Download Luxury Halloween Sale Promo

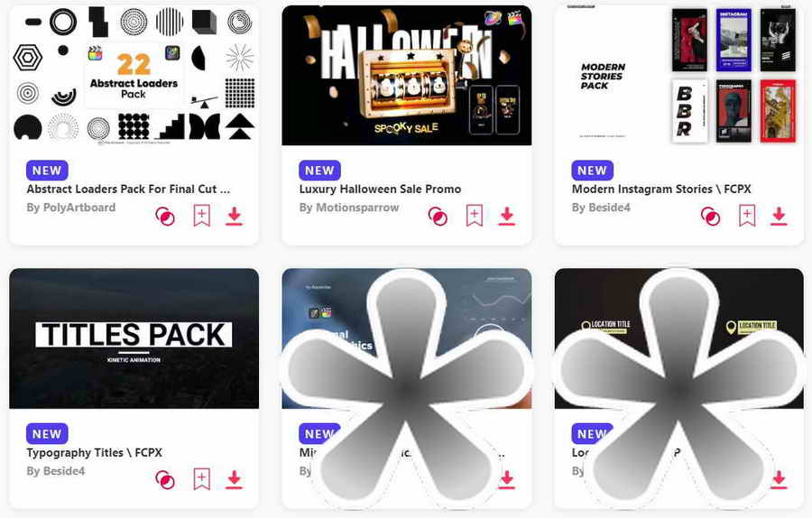507,216
